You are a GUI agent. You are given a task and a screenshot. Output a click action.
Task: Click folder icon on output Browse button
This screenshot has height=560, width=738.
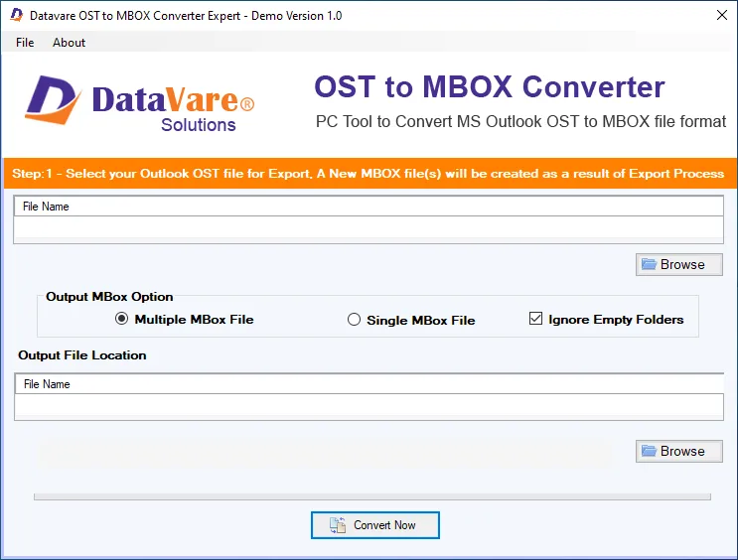649,451
